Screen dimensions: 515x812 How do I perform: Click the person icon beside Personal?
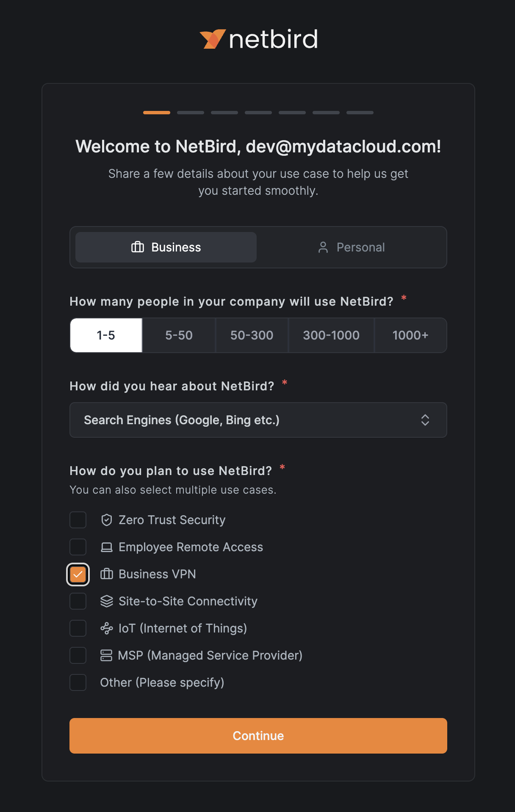[x=323, y=247]
